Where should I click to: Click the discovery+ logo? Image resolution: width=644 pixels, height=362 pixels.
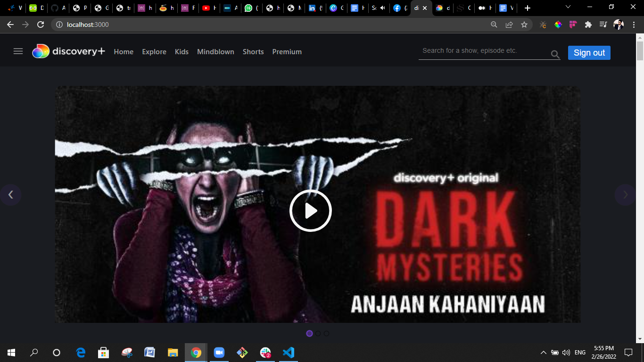[68, 51]
